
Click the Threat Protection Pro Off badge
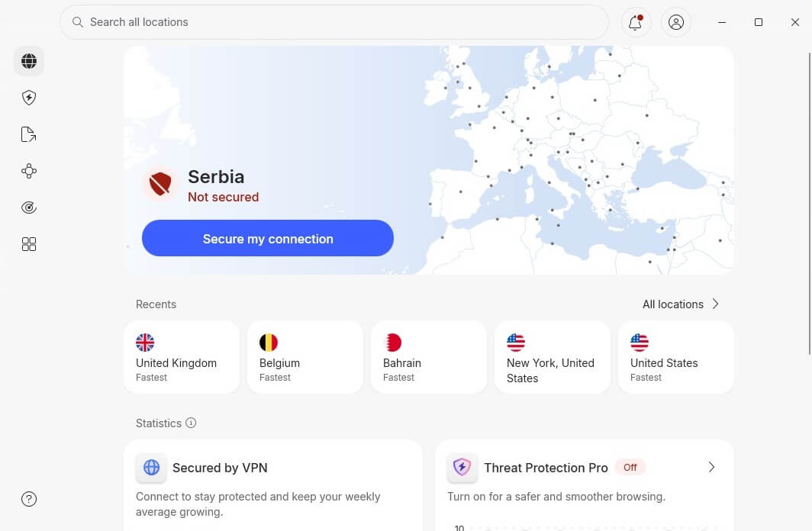click(x=630, y=468)
